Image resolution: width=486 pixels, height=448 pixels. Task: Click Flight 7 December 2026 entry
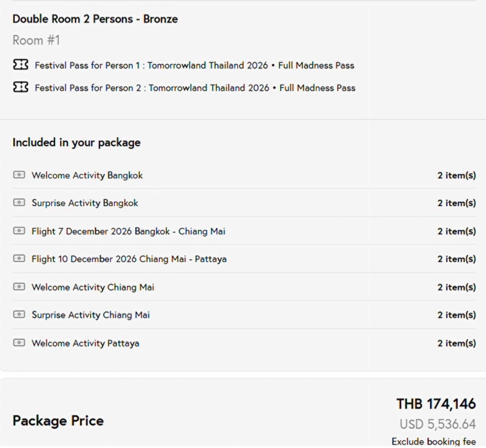(x=128, y=231)
